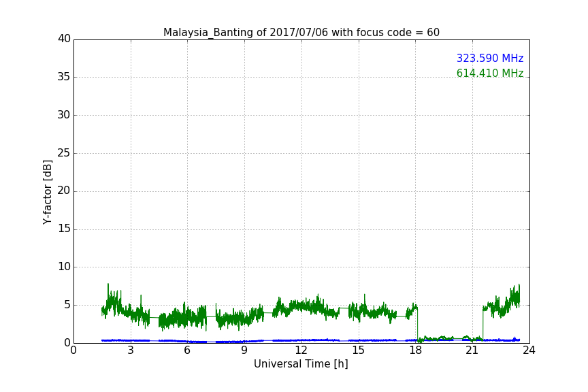Click the y-axis tick label '35'
This screenshot has width=588, height=392.
point(64,77)
